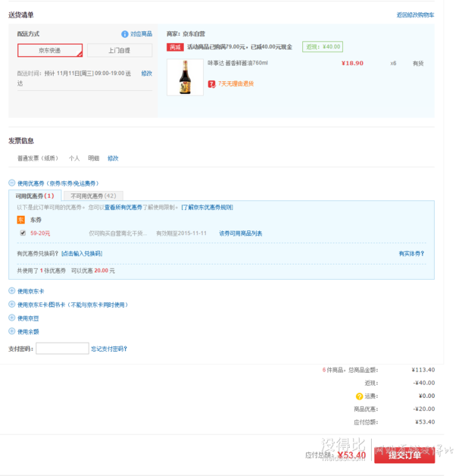The image size is (462, 476).
Task: Switch to 可用优惠券 (1) tab
Action: click(x=35, y=196)
